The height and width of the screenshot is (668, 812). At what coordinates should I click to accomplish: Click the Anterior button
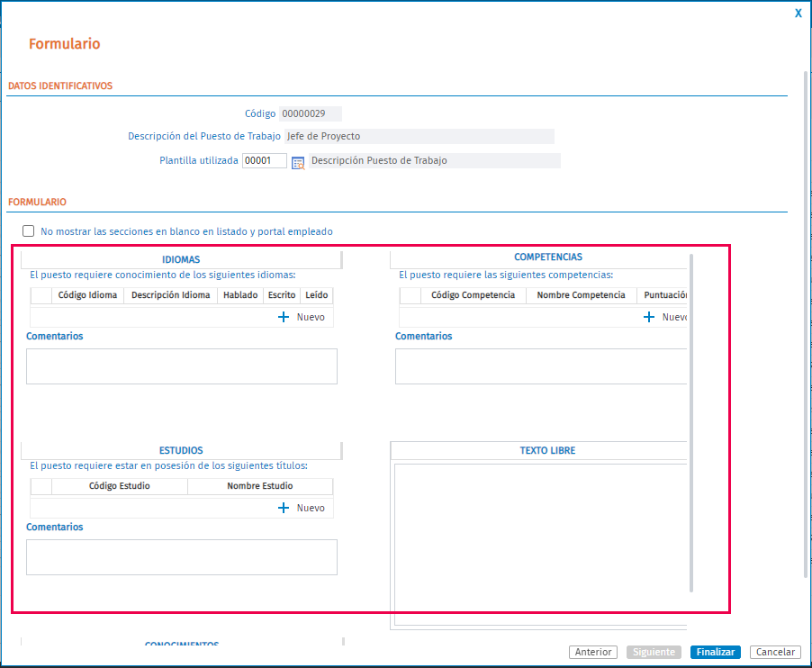(x=593, y=652)
